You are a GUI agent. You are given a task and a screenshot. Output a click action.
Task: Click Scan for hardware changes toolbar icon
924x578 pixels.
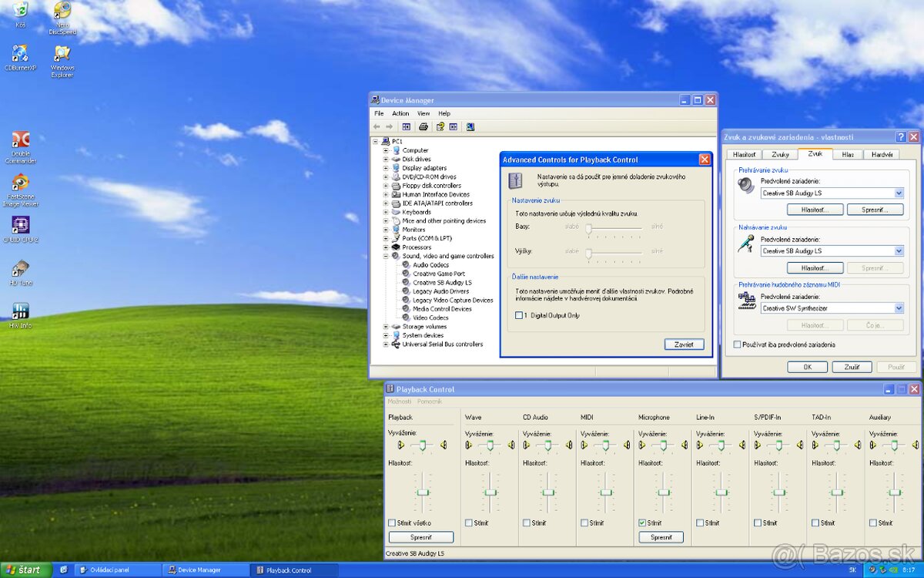click(470, 126)
